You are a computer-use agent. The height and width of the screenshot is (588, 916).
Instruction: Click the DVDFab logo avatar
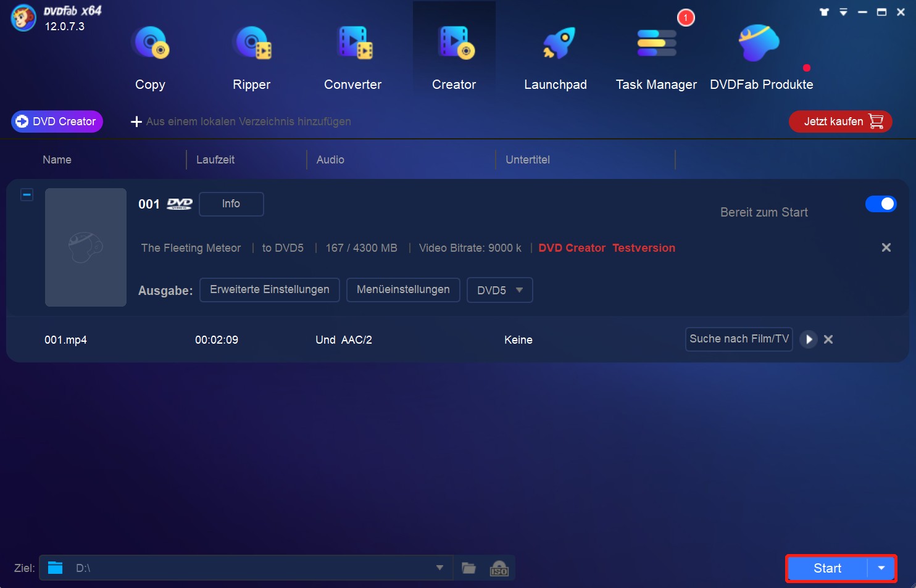point(23,17)
